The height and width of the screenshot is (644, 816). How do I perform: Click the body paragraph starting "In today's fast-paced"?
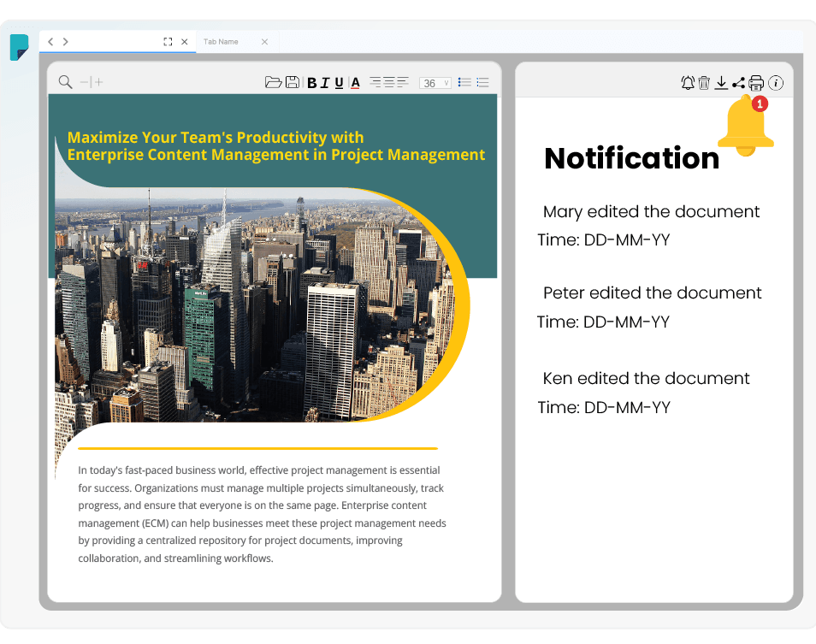point(263,514)
